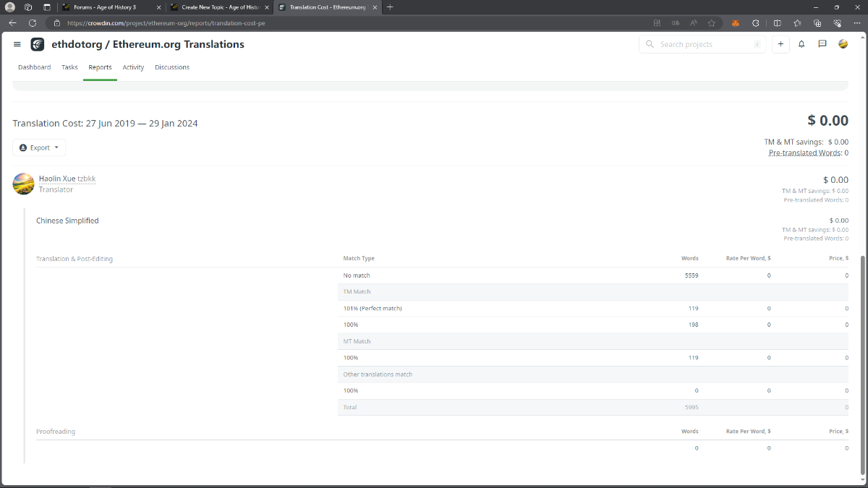Open the Dashboard tab
Image resolution: width=868 pixels, height=488 pixels.
tap(34, 67)
